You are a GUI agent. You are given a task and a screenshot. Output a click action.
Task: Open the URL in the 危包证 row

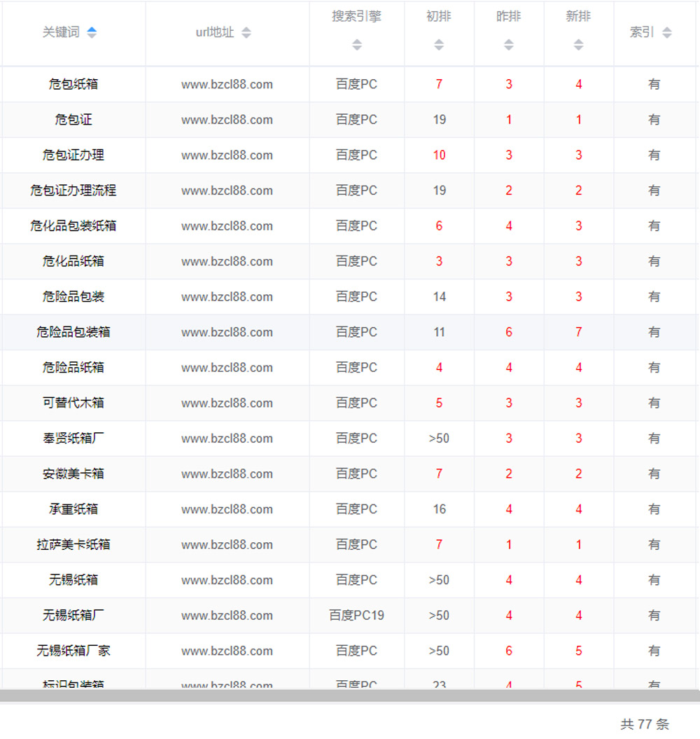pyautogui.click(x=227, y=120)
